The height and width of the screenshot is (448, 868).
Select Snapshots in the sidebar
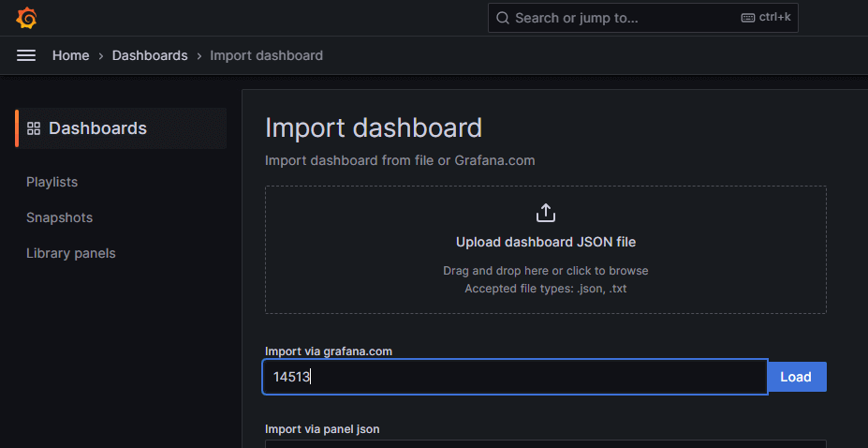pos(59,217)
